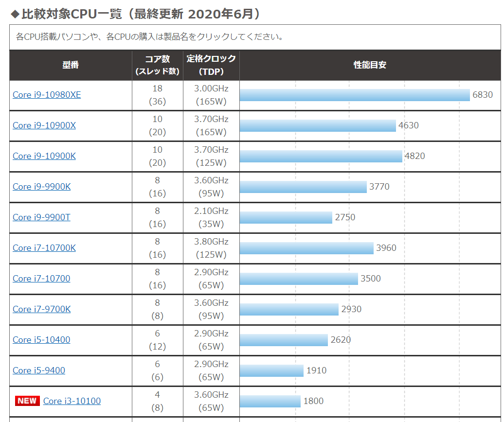Click the score value 2750

coord(345,217)
